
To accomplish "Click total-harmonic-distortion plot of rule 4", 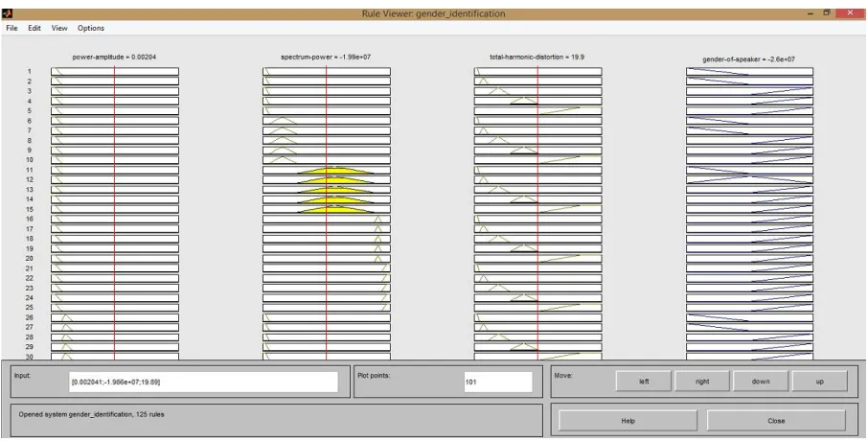I will click(537, 102).
